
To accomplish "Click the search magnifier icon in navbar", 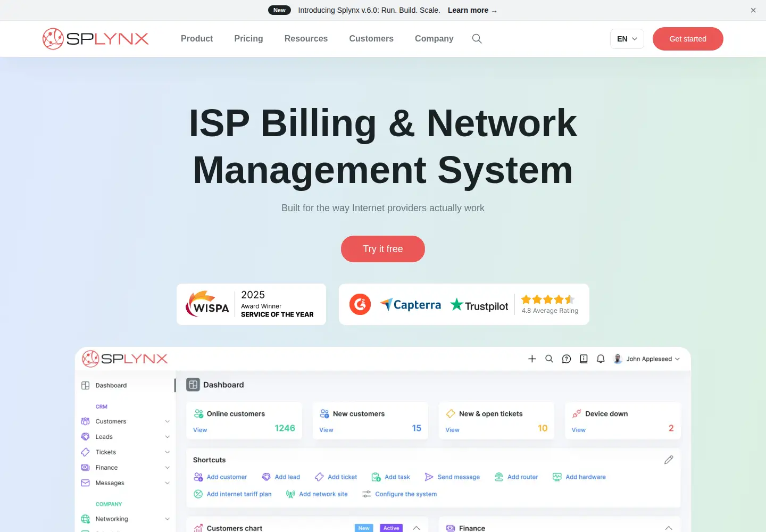I will [477, 39].
